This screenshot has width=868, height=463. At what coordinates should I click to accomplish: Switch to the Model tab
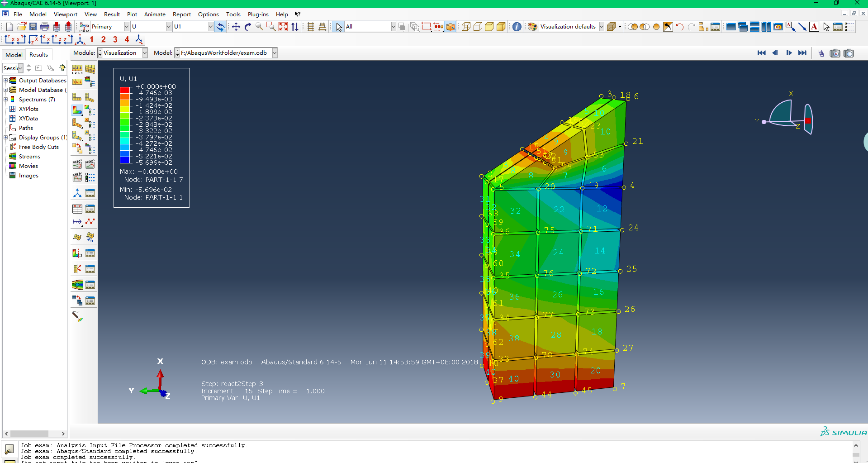[14, 55]
